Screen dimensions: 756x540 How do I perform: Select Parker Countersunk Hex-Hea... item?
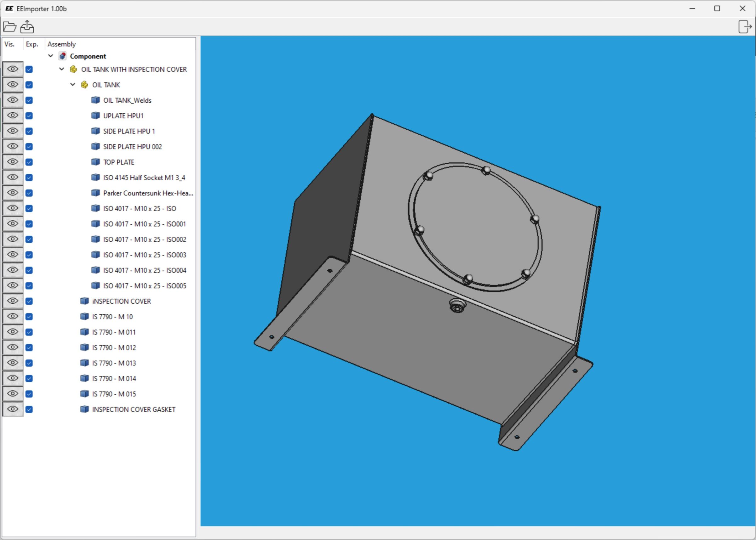click(x=148, y=193)
